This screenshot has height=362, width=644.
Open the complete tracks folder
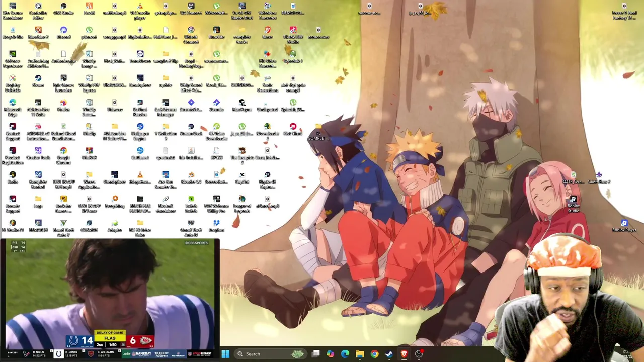tap(242, 36)
